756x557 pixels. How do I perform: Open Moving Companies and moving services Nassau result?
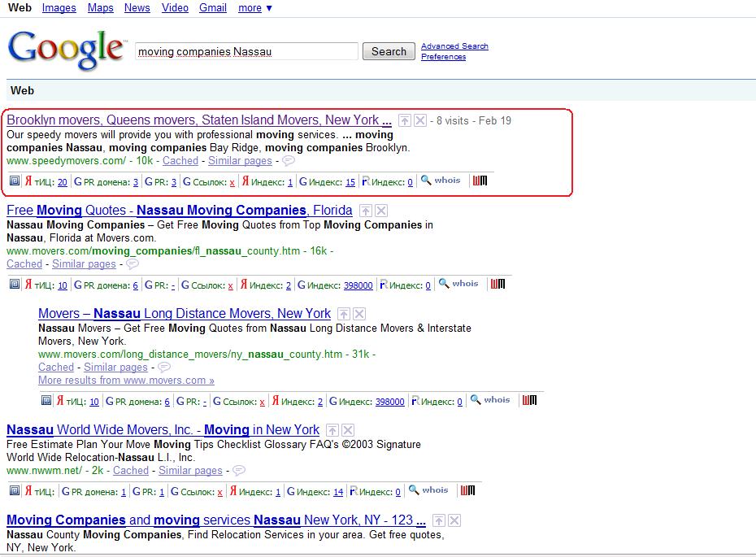[x=216, y=520]
